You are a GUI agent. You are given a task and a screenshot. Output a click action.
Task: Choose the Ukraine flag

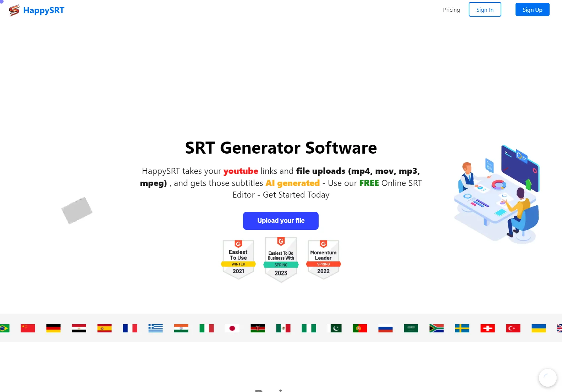point(539,328)
